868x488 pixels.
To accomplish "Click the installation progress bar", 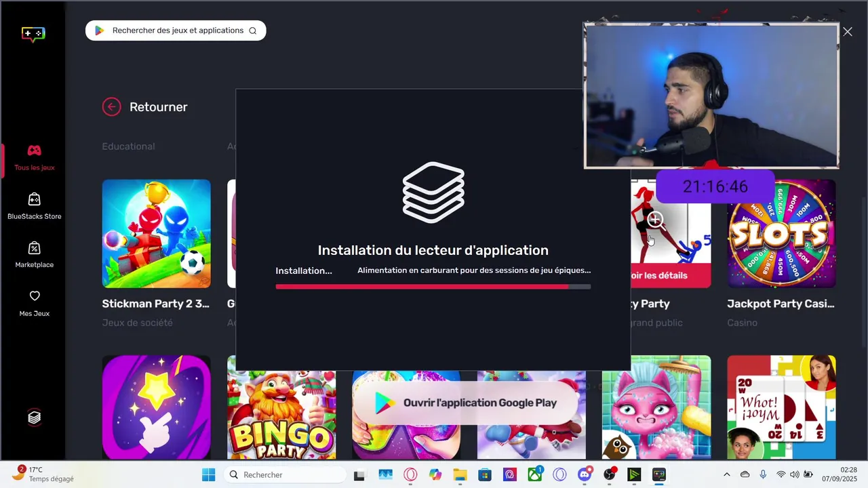I will point(433,287).
